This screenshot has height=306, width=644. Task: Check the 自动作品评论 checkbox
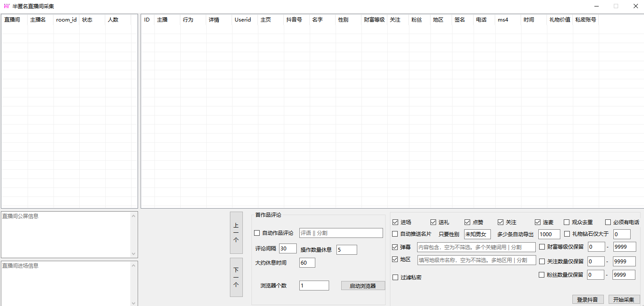click(x=257, y=233)
